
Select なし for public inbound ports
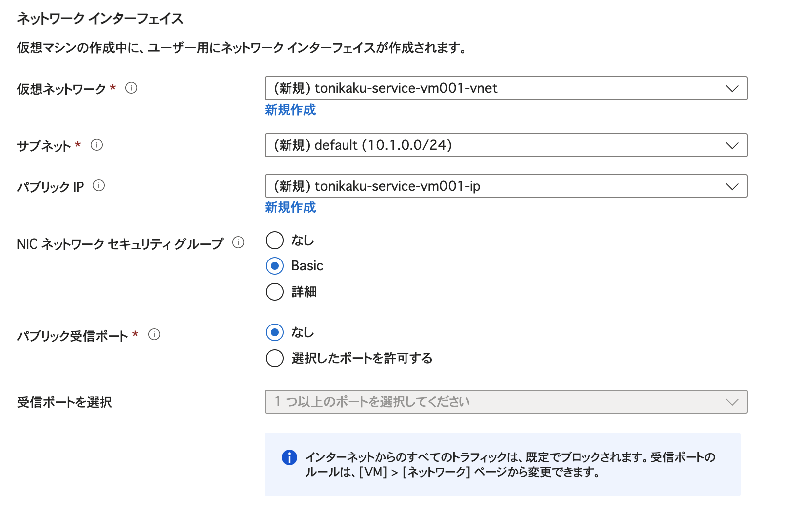coord(274,332)
